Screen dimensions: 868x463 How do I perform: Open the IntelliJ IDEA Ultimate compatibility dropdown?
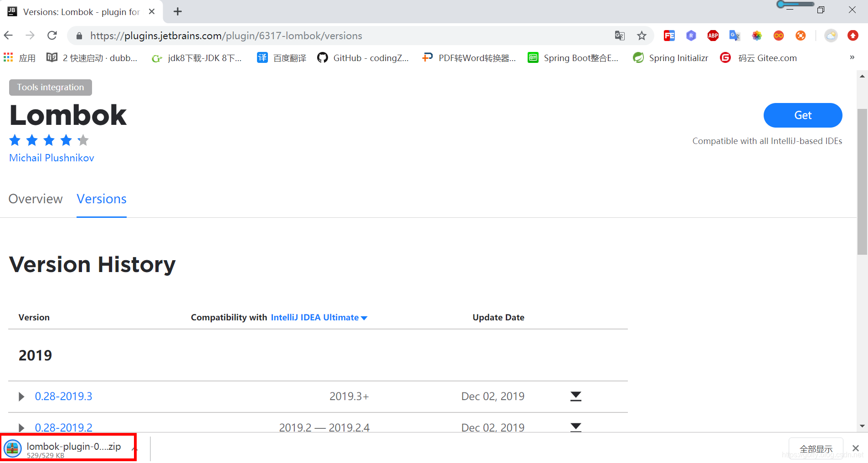[x=319, y=317]
